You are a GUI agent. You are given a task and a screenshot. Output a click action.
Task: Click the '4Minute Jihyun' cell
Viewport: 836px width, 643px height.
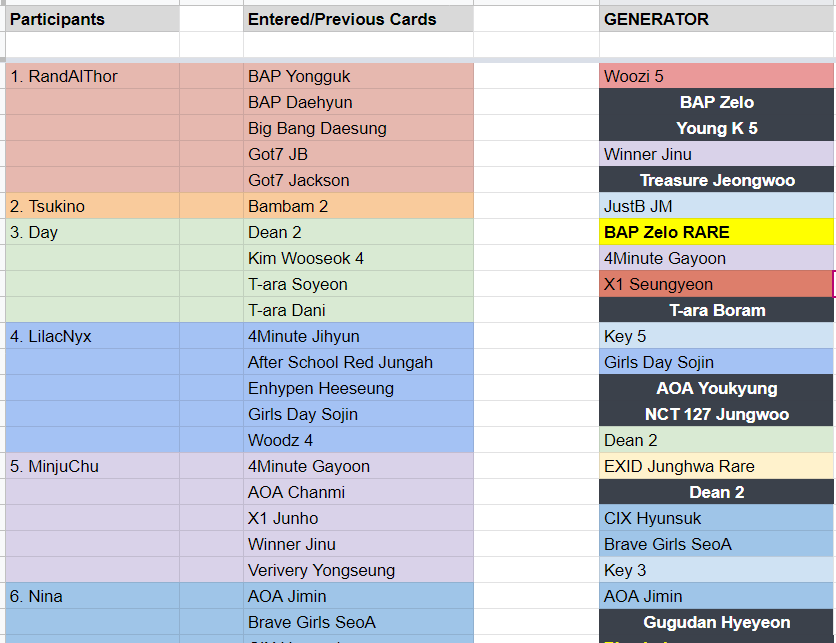pos(358,336)
